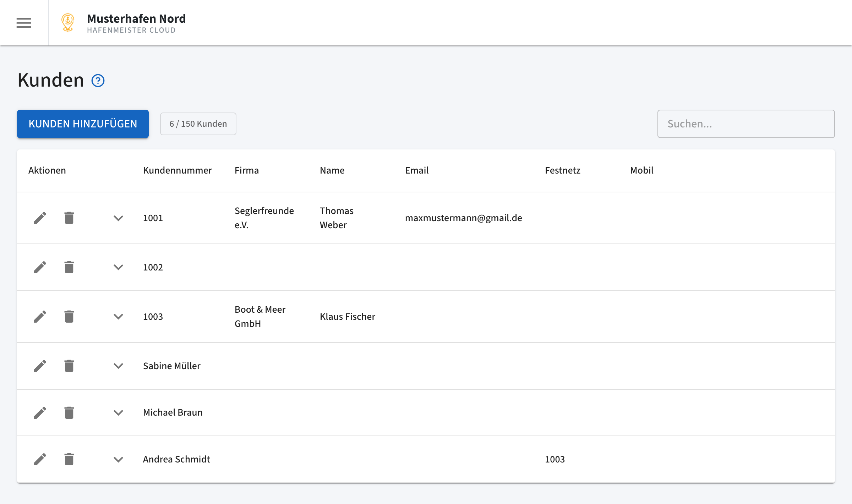Click inside the Suchen search field
The height and width of the screenshot is (504, 852).
click(x=745, y=124)
